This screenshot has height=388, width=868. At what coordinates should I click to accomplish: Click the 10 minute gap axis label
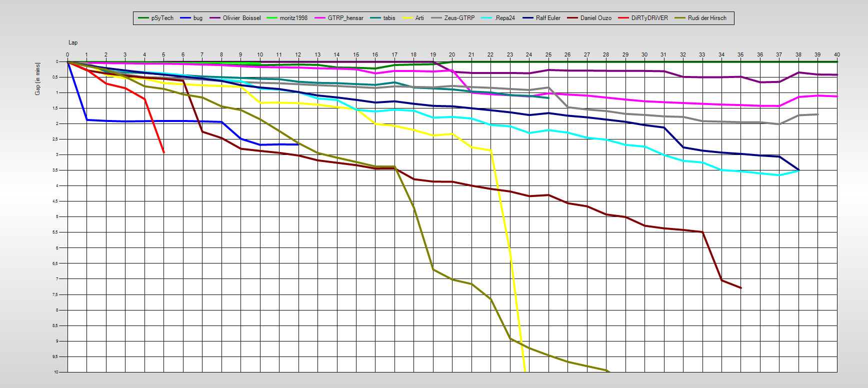click(x=56, y=372)
